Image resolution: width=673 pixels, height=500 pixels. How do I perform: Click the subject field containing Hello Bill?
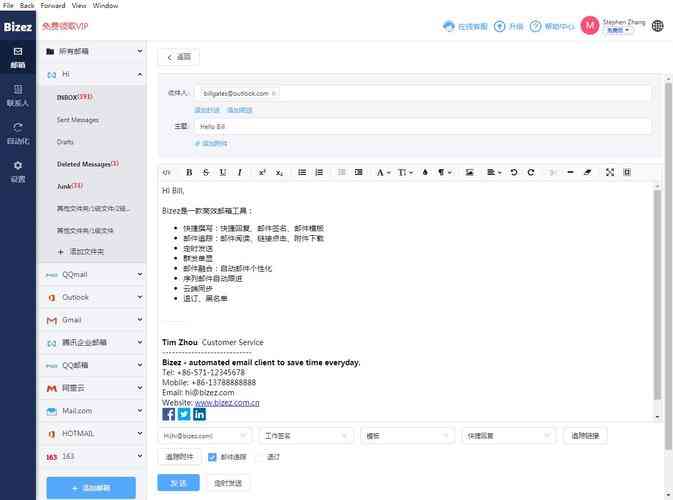420,127
